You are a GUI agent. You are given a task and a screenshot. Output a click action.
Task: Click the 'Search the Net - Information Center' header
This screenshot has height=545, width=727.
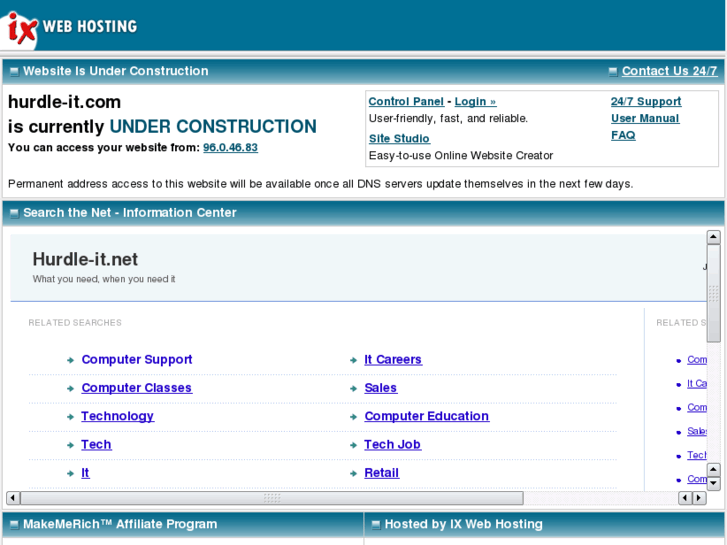pos(130,212)
